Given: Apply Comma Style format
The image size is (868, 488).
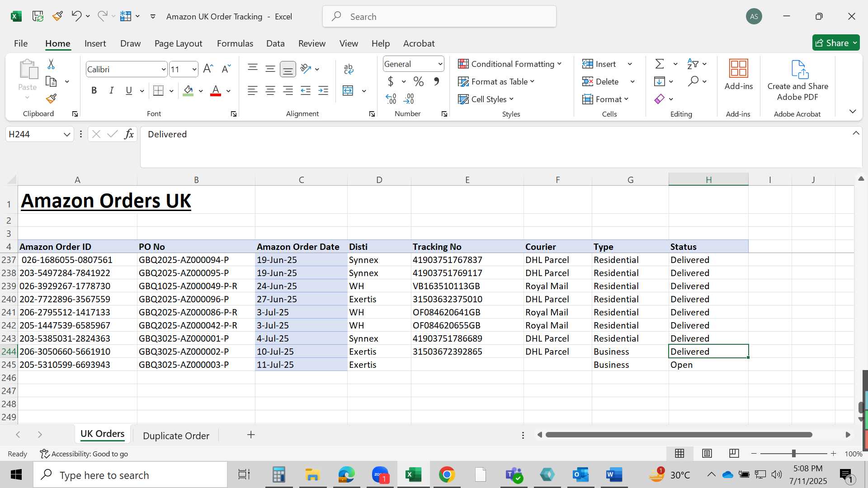Looking at the screenshot, I should tap(436, 81).
